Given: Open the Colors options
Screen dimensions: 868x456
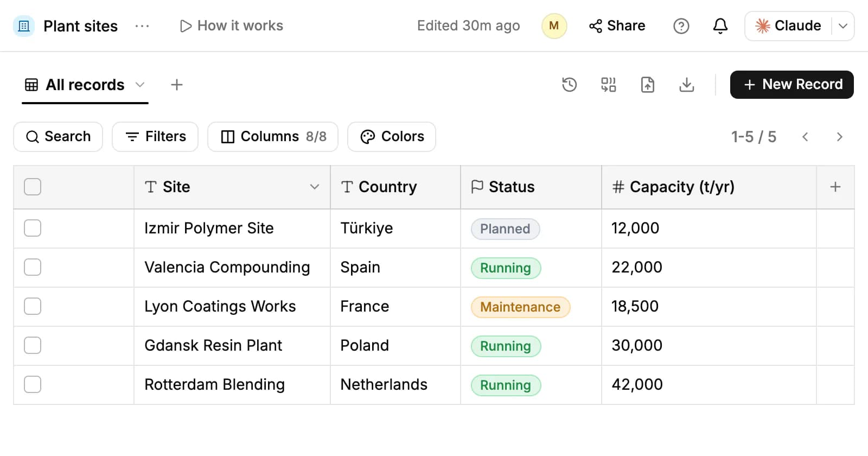Looking at the screenshot, I should tap(392, 137).
